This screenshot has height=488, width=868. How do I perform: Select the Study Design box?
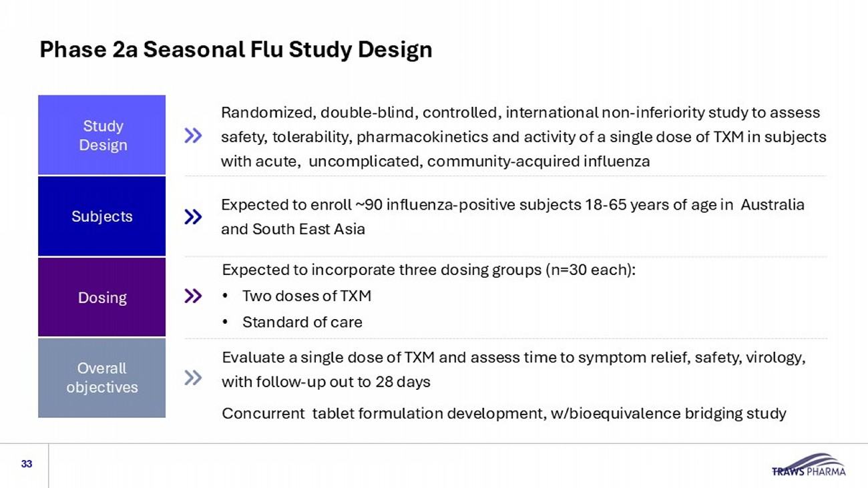(x=101, y=135)
